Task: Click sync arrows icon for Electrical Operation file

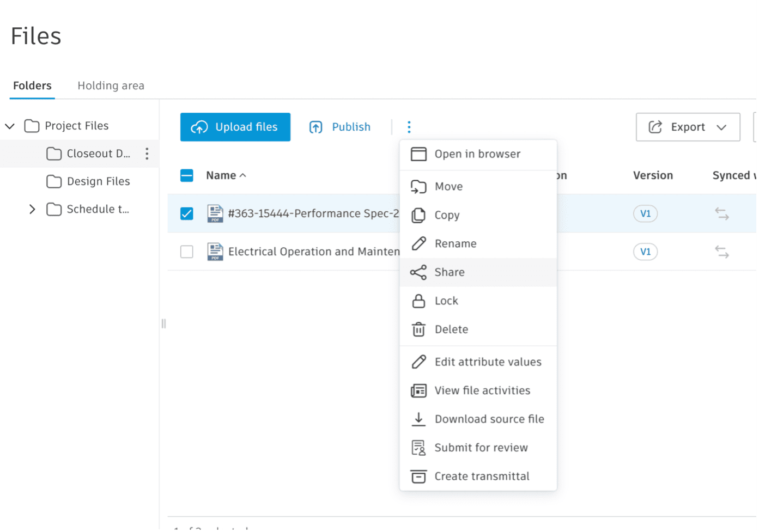Action: click(721, 252)
